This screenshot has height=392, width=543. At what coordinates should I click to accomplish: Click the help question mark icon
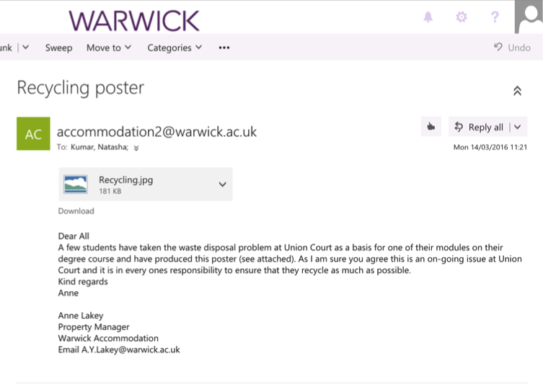coord(495,17)
